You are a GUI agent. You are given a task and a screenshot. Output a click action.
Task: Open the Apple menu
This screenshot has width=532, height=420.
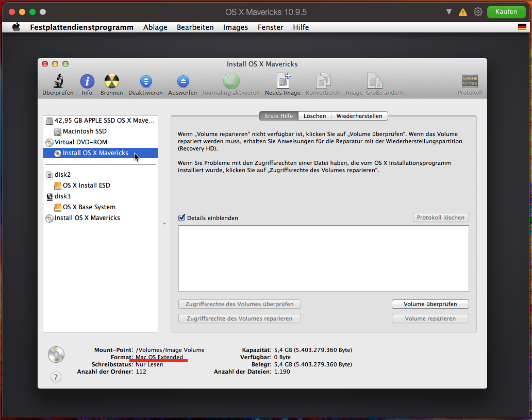pyautogui.click(x=16, y=27)
